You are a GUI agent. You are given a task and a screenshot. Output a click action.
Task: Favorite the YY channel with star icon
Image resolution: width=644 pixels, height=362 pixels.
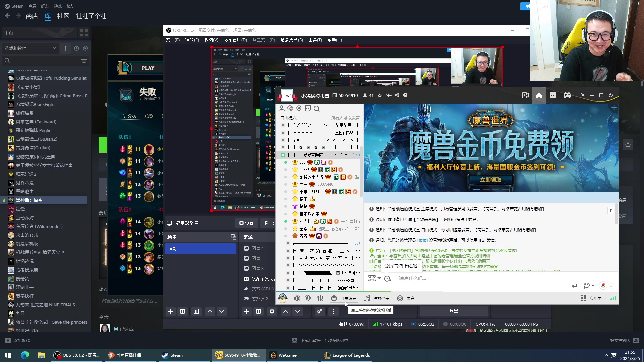380,96
